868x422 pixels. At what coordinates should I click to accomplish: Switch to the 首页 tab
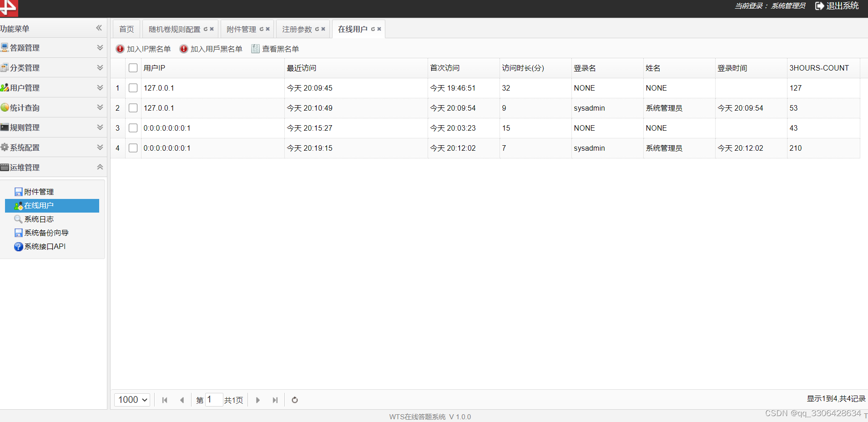tap(126, 29)
